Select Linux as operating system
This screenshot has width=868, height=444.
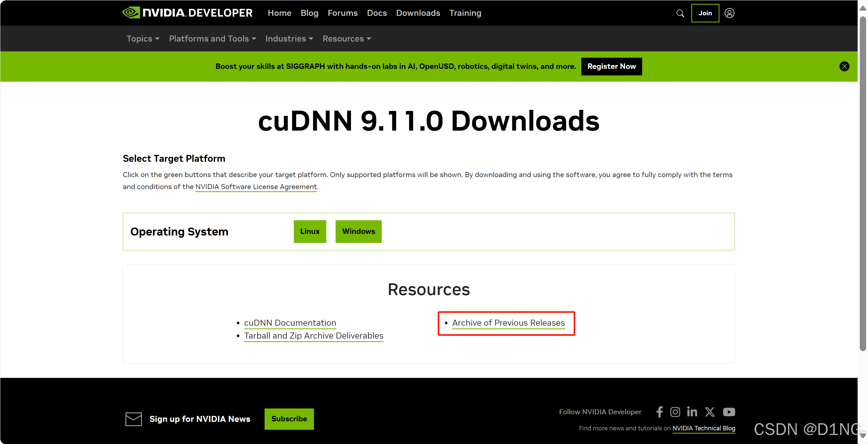pos(310,231)
